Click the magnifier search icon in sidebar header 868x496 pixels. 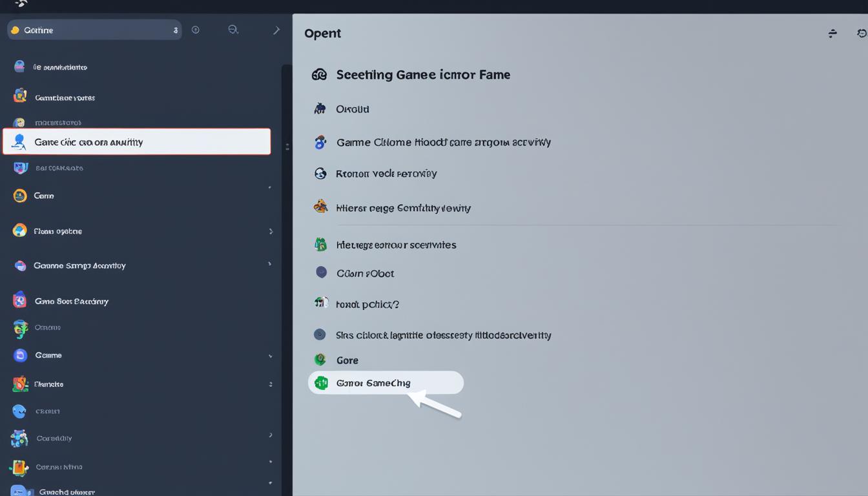coord(233,30)
